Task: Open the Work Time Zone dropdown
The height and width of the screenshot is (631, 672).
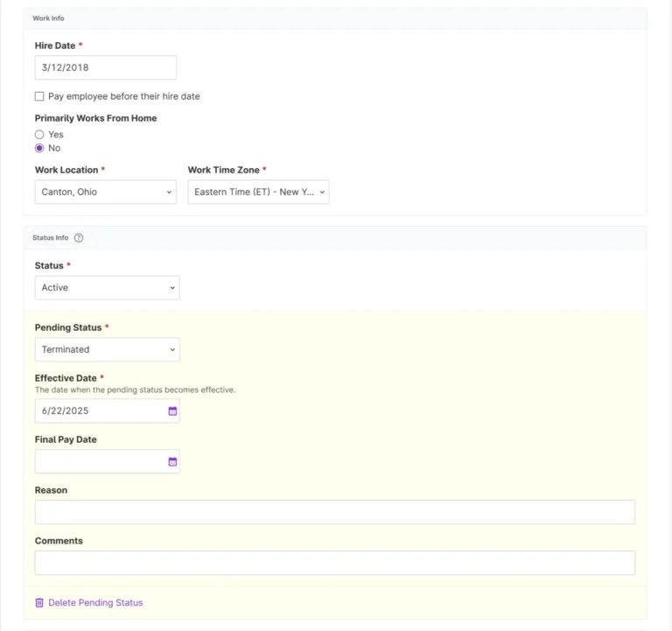Action: click(x=258, y=192)
